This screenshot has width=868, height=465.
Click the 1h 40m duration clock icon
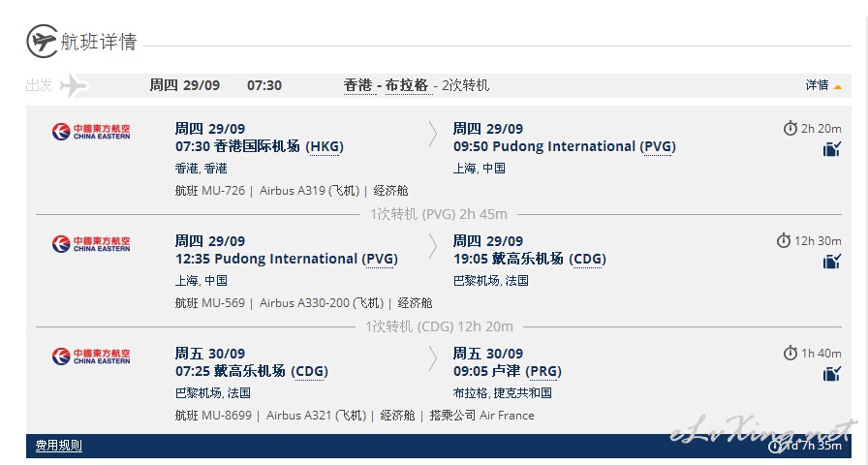click(790, 354)
